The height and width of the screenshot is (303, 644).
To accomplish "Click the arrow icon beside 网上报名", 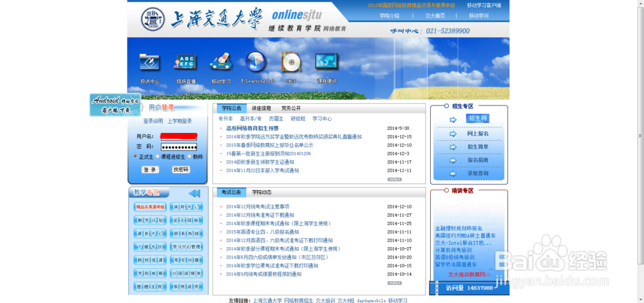I will [x=453, y=134].
